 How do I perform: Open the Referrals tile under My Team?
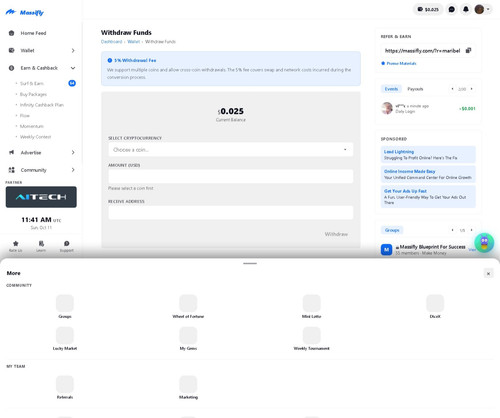pyautogui.click(x=65, y=387)
